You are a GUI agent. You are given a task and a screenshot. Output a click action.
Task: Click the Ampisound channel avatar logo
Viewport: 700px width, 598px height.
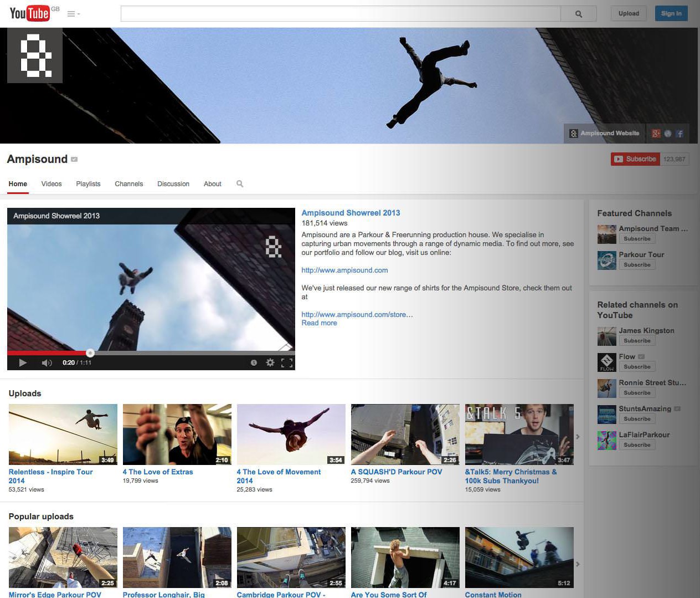(x=35, y=55)
